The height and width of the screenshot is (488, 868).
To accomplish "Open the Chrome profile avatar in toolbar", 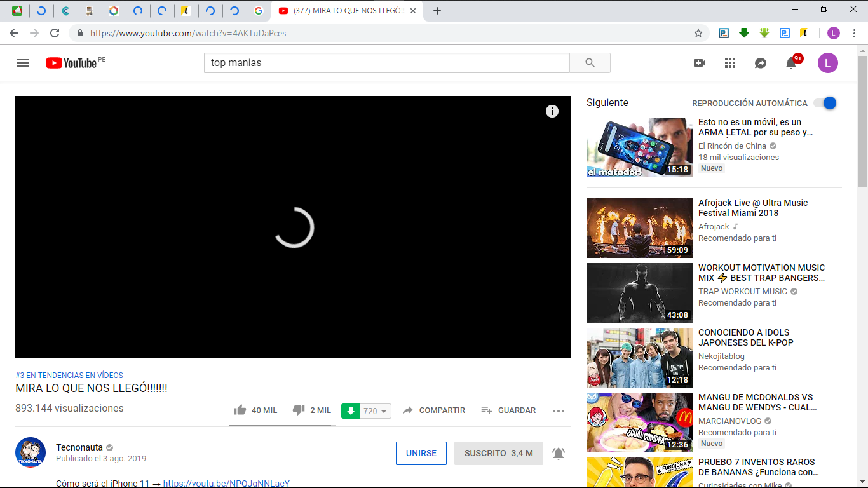I will 834,33.
